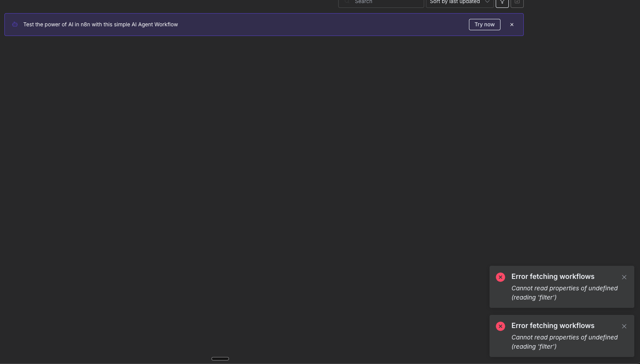Click inside the Search input field
Screen dimensions: 640x364
[381, 2]
